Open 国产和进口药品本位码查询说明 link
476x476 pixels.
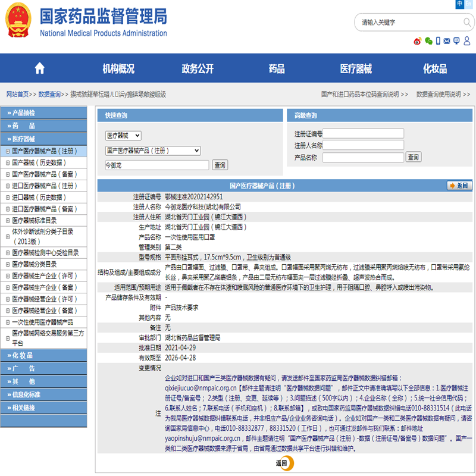tap(360, 94)
